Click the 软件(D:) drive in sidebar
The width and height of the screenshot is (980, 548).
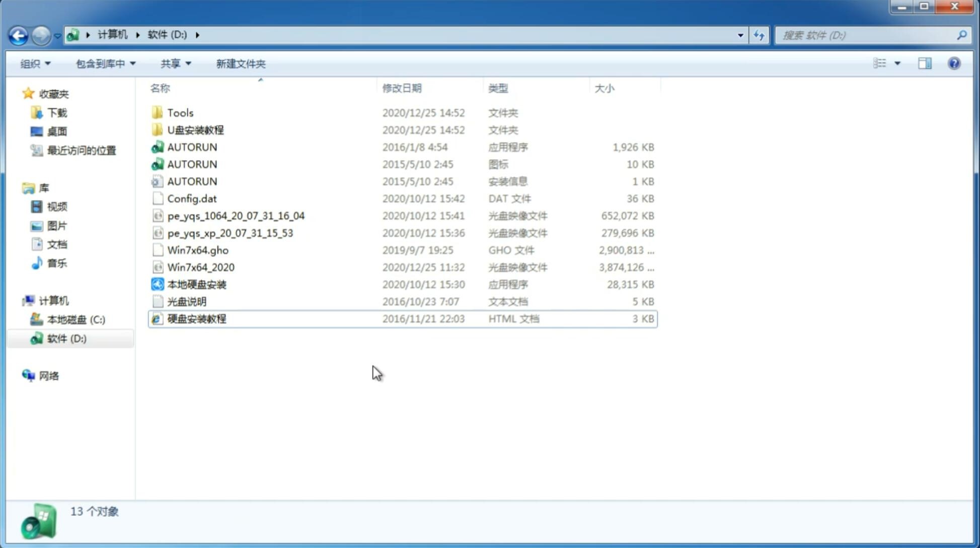point(66,338)
